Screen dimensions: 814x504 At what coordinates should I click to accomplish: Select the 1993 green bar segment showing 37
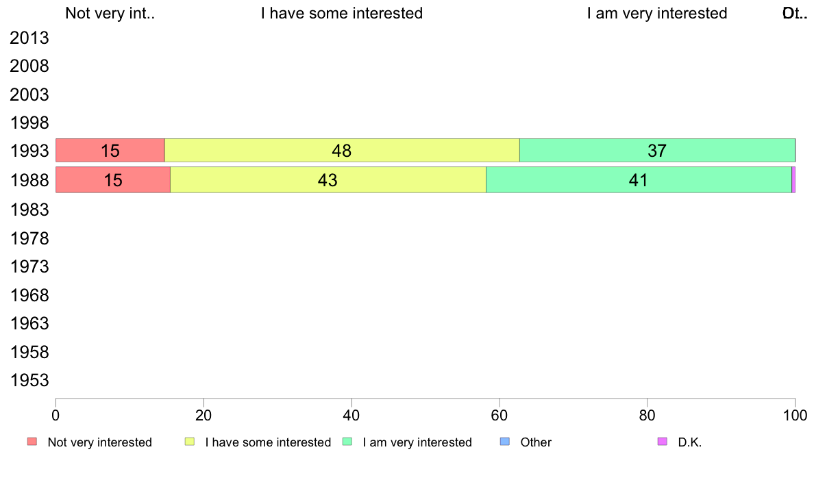coord(657,151)
